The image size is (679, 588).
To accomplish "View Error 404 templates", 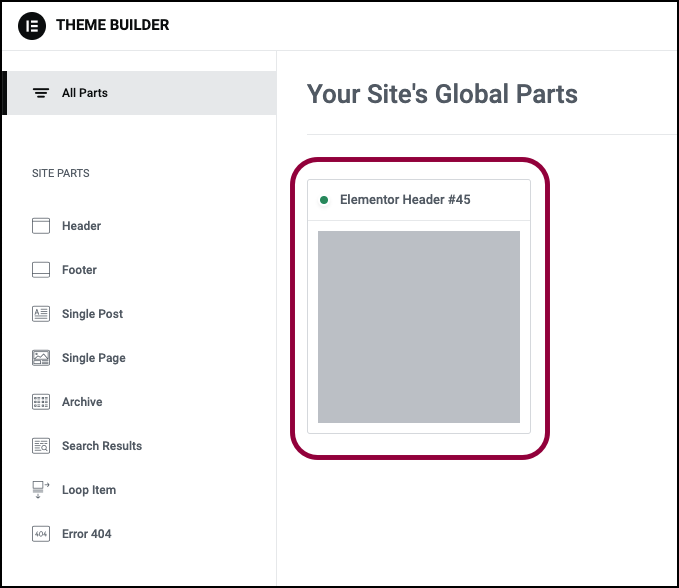I will point(87,534).
